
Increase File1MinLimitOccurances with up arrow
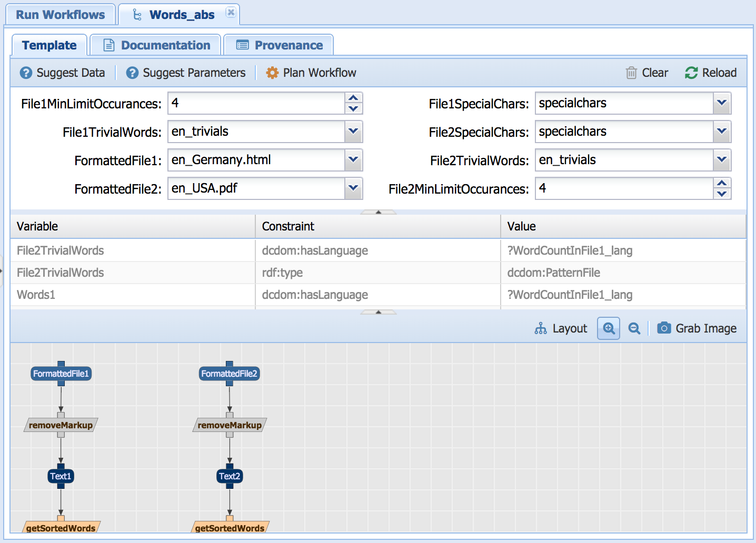(353, 98)
